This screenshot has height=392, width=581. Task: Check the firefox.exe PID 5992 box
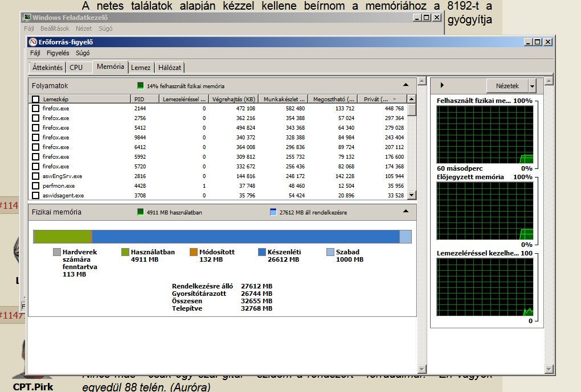[35, 156]
